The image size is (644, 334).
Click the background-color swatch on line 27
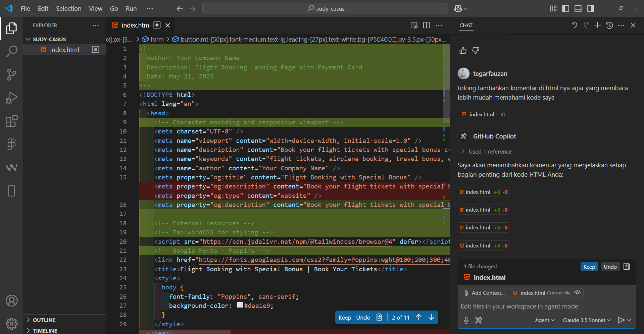(x=240, y=305)
